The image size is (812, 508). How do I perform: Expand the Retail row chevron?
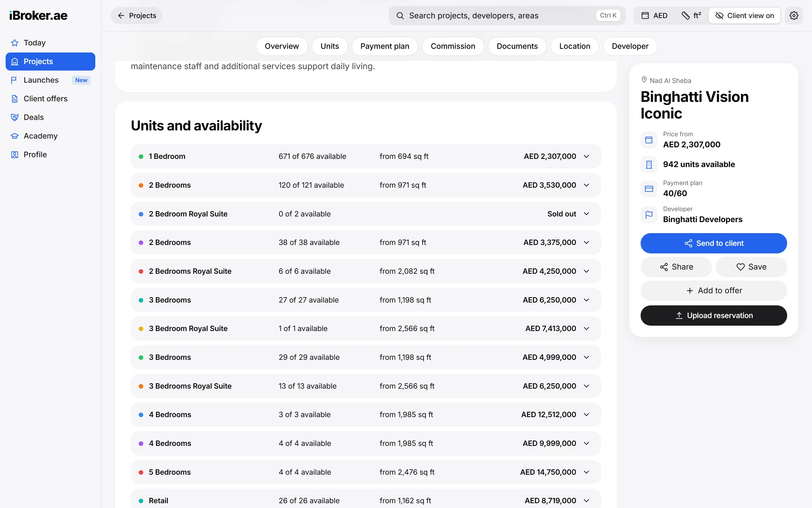586,501
